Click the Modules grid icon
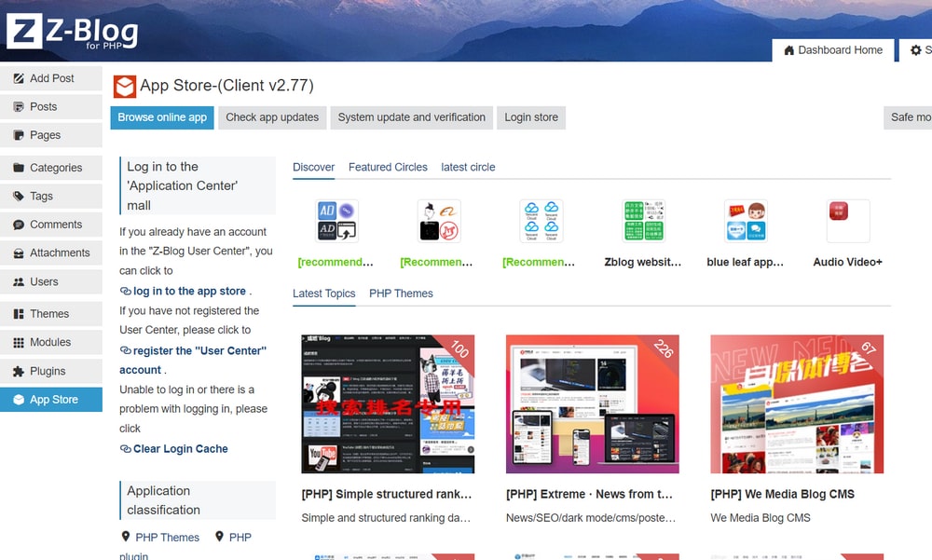Screen dimensions: 932x560 click(19, 342)
